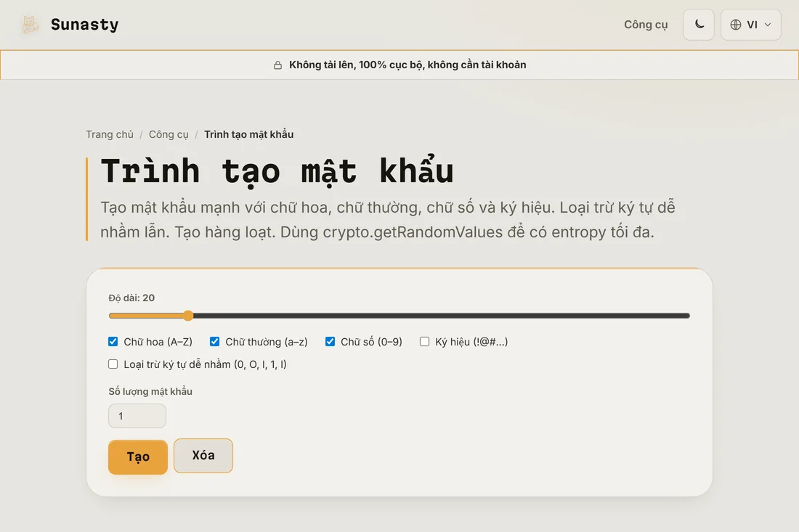Enable the Loại trừ ký tự dễ nhầm checkbox

(x=113, y=364)
